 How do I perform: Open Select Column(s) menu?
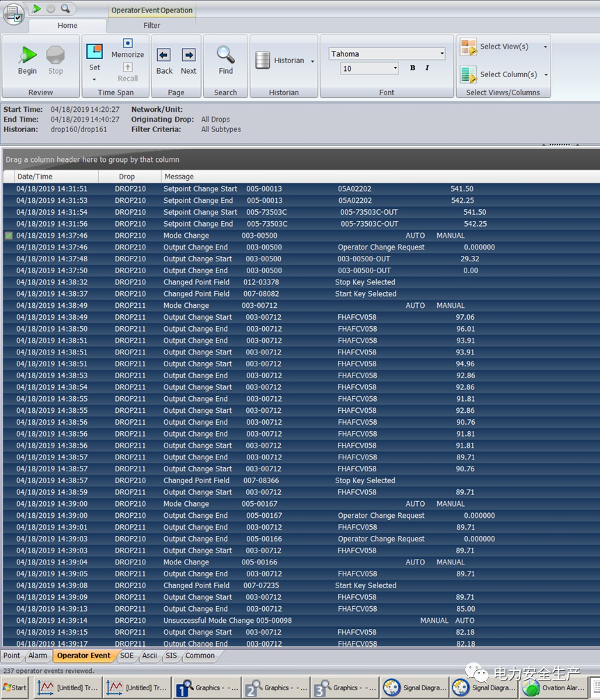504,74
